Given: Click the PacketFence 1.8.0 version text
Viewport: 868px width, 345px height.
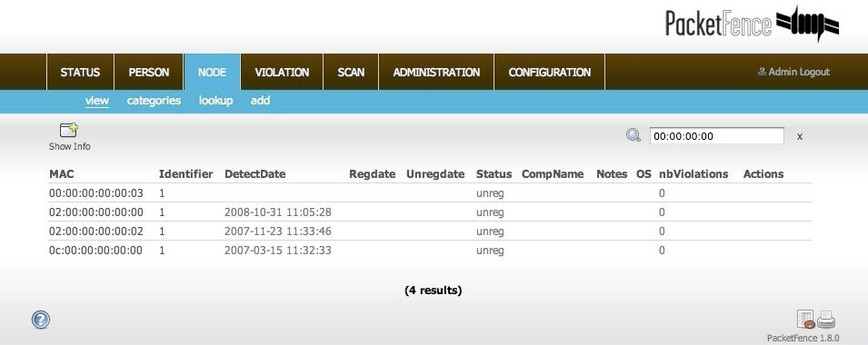Looking at the screenshot, I should [x=803, y=338].
